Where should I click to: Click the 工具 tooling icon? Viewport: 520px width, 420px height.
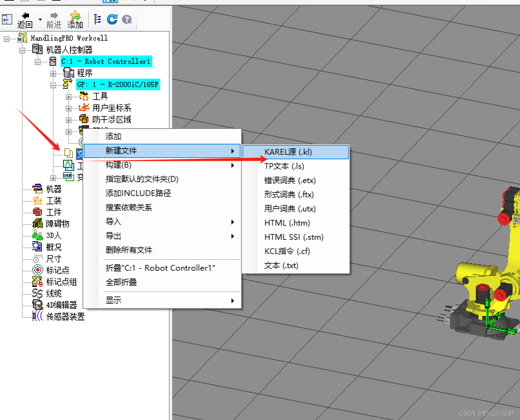pyautogui.click(x=84, y=96)
